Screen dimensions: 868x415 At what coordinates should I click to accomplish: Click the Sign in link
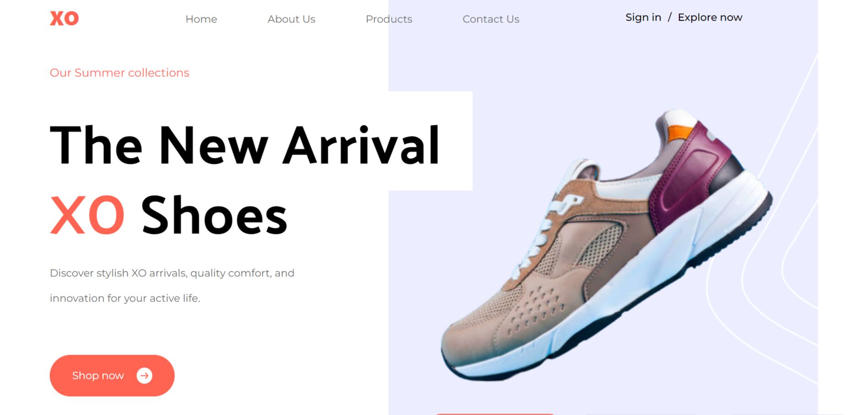[x=643, y=17]
